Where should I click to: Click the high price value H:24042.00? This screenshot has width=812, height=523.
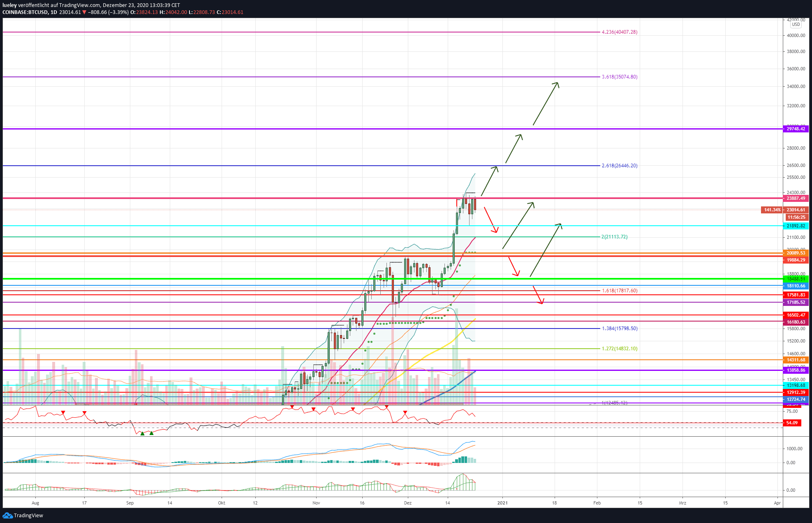(x=173, y=12)
